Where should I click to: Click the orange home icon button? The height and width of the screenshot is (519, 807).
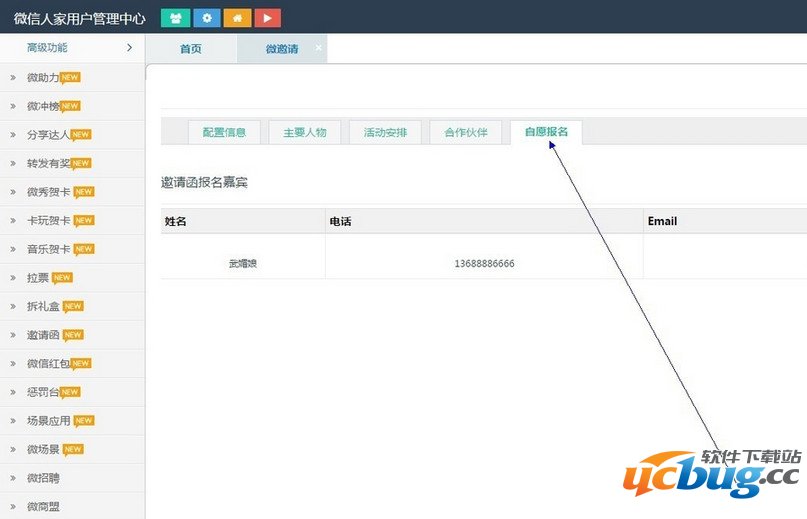237,18
